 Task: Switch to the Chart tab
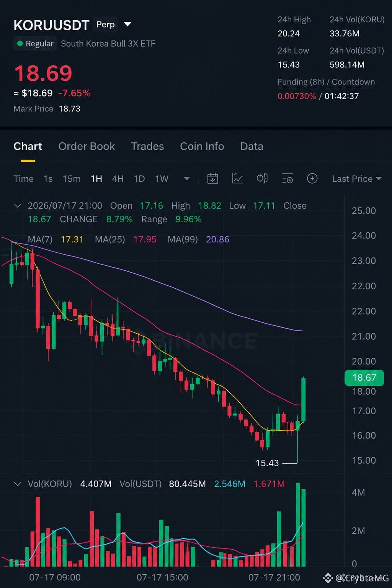28,146
